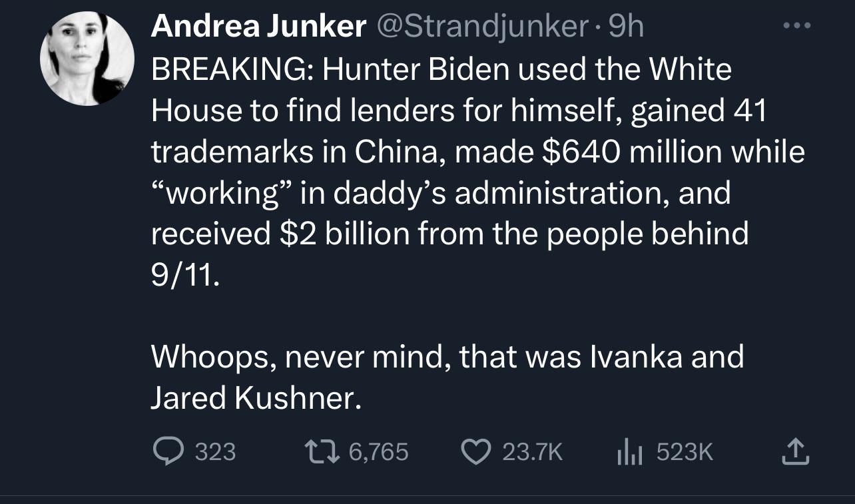This screenshot has width=855, height=504.
Task: Open the @Strandjunker handle link
Action: pyautogui.click(x=481, y=27)
